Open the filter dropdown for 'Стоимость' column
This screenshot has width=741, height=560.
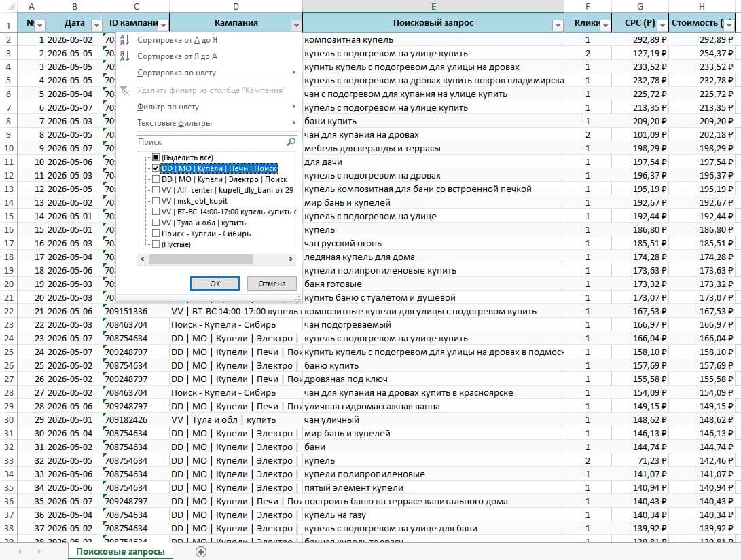(729, 25)
